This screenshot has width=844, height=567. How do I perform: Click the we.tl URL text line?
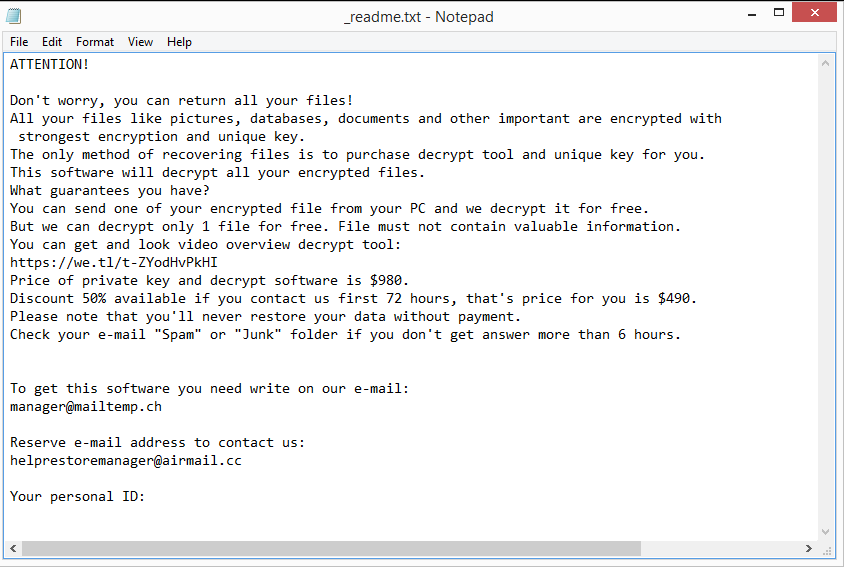(x=114, y=262)
